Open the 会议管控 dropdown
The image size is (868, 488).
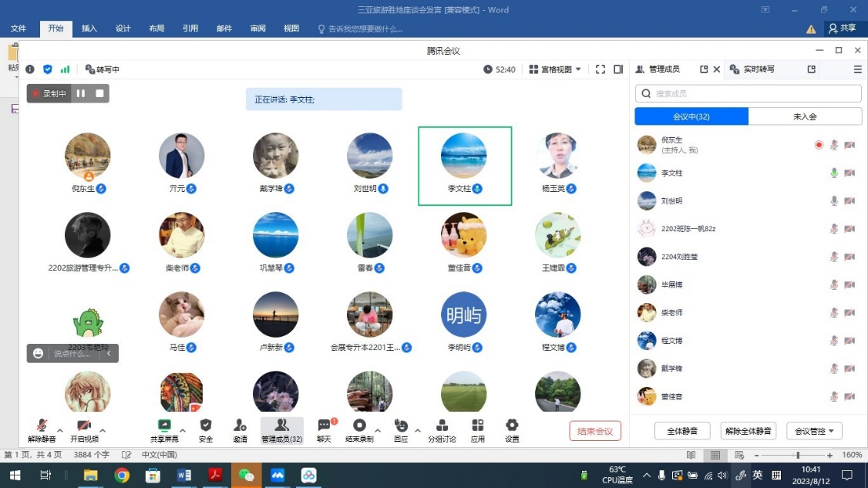pyautogui.click(x=814, y=431)
